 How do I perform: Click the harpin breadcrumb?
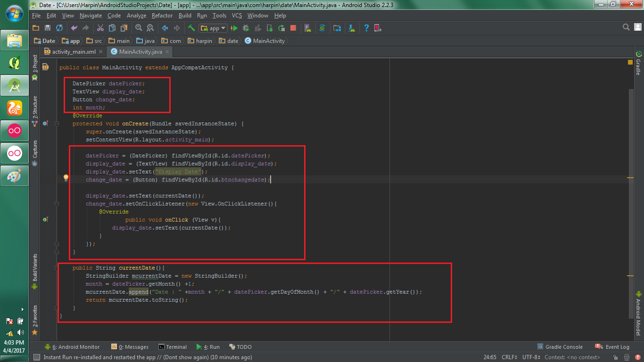[200, 41]
